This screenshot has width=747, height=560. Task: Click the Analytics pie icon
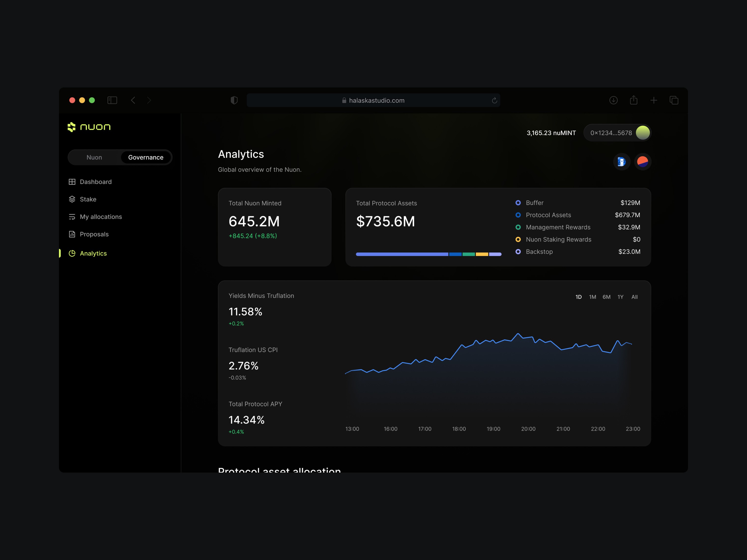tap(72, 253)
